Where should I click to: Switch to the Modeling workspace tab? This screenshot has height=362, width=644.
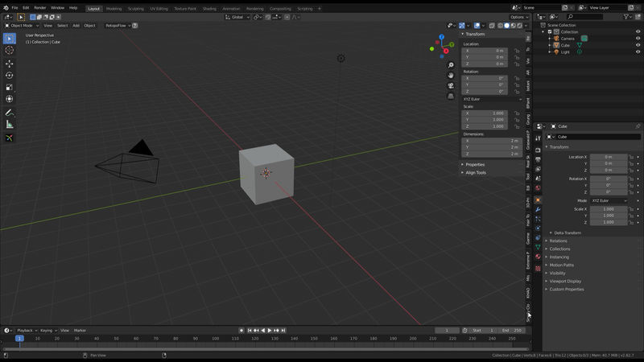click(114, 9)
